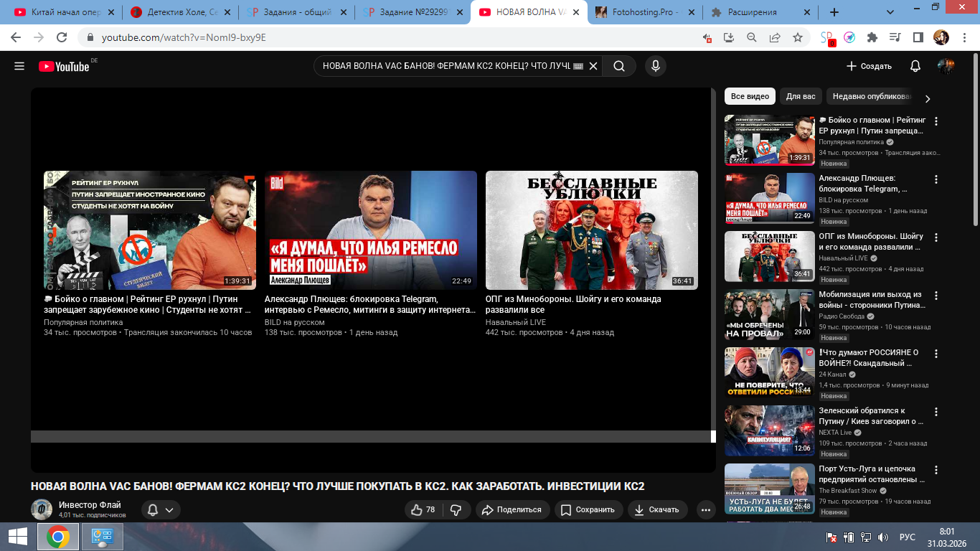Open the Бесславные ублюдки end-screen video thumbnail
Viewport: 980px width, 551px height.
pos(591,230)
